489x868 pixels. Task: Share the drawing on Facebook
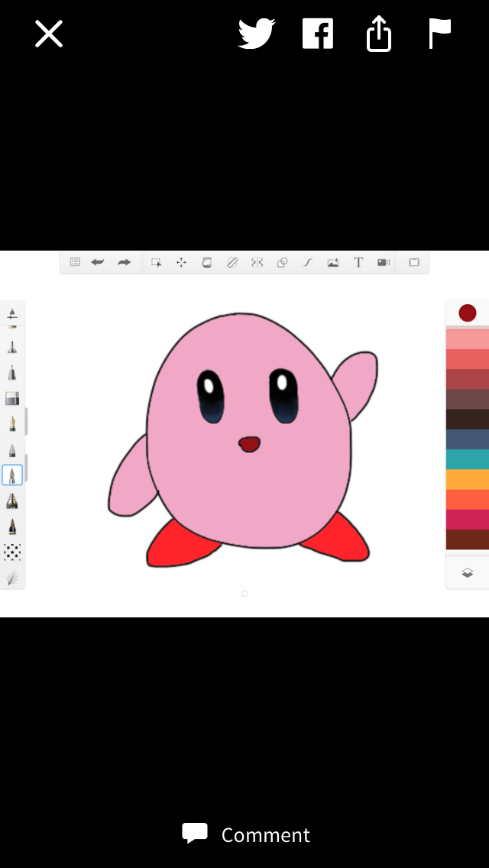click(318, 34)
